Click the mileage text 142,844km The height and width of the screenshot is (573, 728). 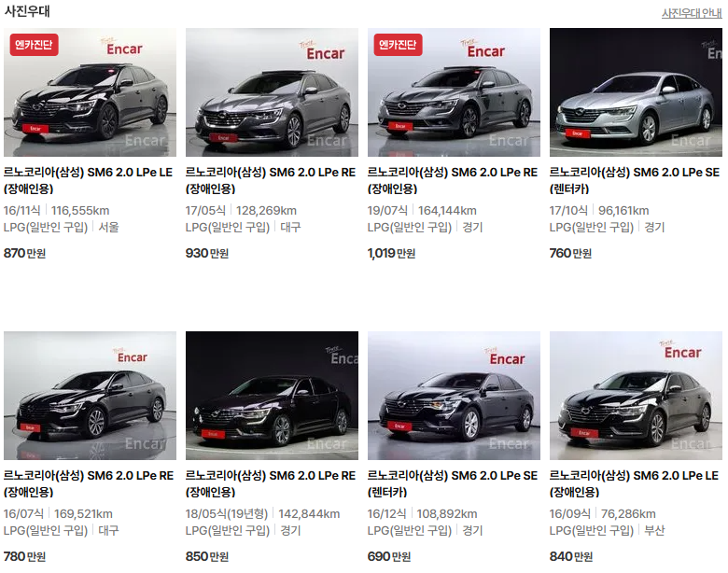pos(309,514)
